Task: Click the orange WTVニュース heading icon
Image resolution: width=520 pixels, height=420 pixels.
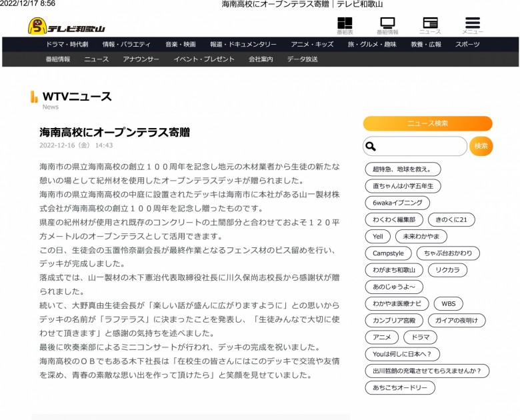Action: pos(34,97)
